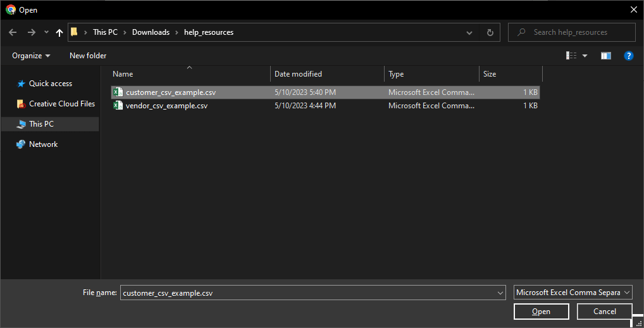
Task: Refresh the help_resources folder listing
Action: tap(490, 32)
